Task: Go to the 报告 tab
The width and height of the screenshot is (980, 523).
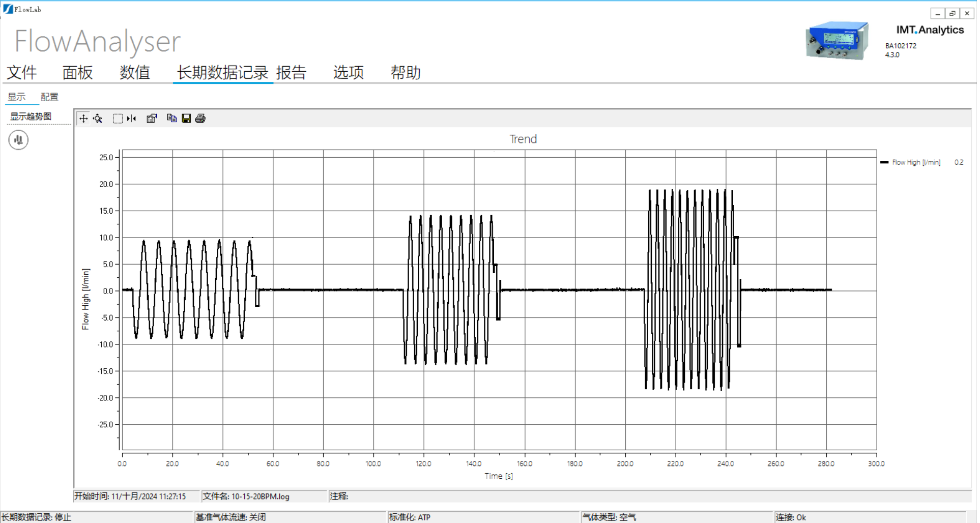Action: click(291, 73)
